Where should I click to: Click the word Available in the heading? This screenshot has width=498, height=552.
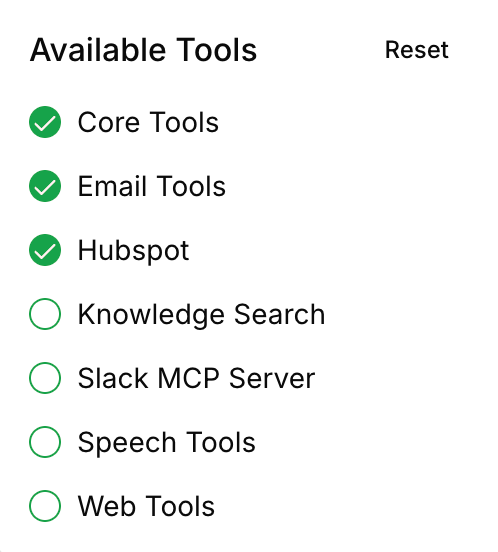[x=98, y=50]
